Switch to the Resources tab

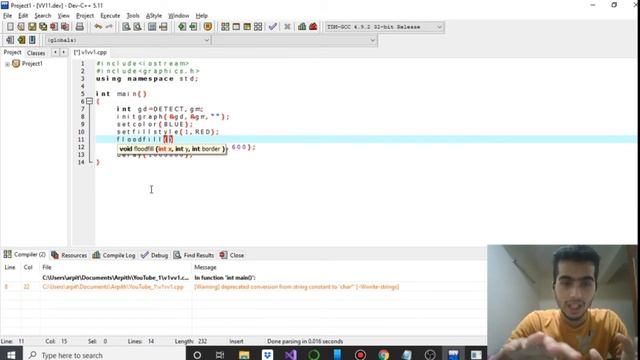point(69,255)
